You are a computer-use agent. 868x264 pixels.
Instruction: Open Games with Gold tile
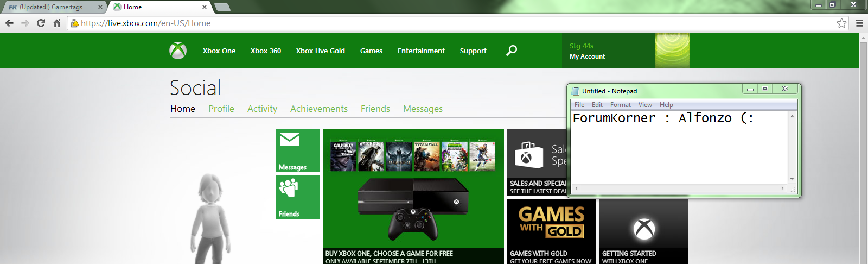click(x=552, y=231)
